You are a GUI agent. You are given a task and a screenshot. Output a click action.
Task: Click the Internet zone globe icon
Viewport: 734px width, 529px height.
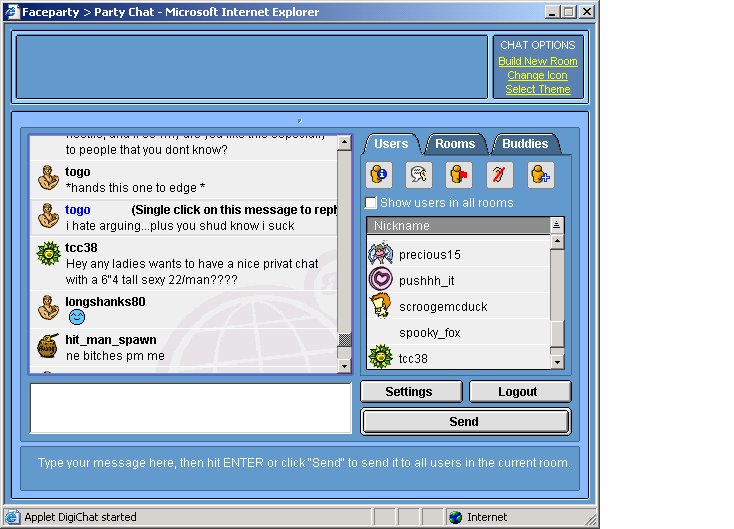pos(455,517)
